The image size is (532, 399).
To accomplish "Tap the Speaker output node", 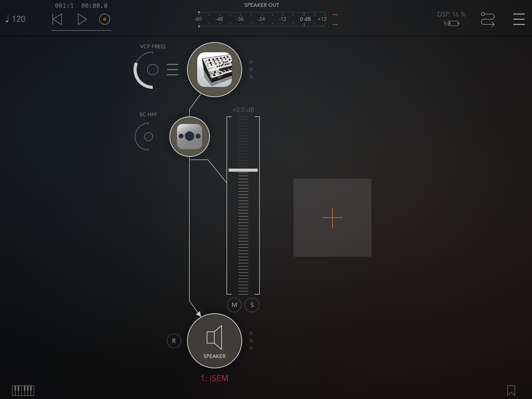I will (x=215, y=341).
